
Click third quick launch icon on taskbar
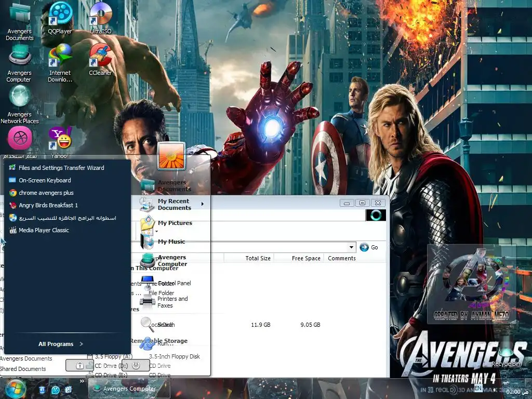coord(68,390)
